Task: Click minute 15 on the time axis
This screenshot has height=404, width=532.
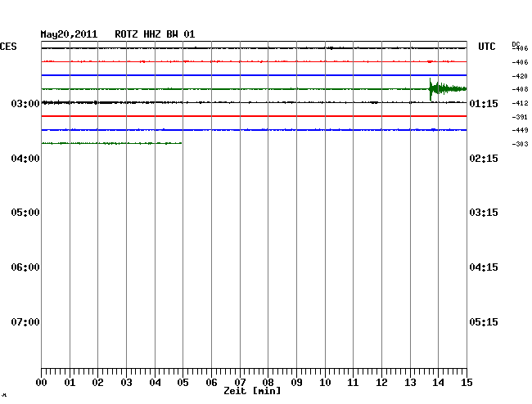Action: (x=467, y=383)
